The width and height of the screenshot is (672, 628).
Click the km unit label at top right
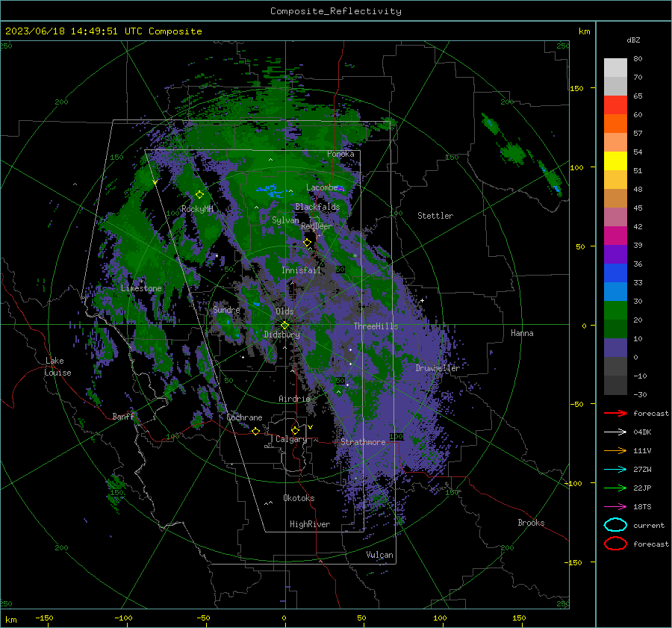[584, 31]
